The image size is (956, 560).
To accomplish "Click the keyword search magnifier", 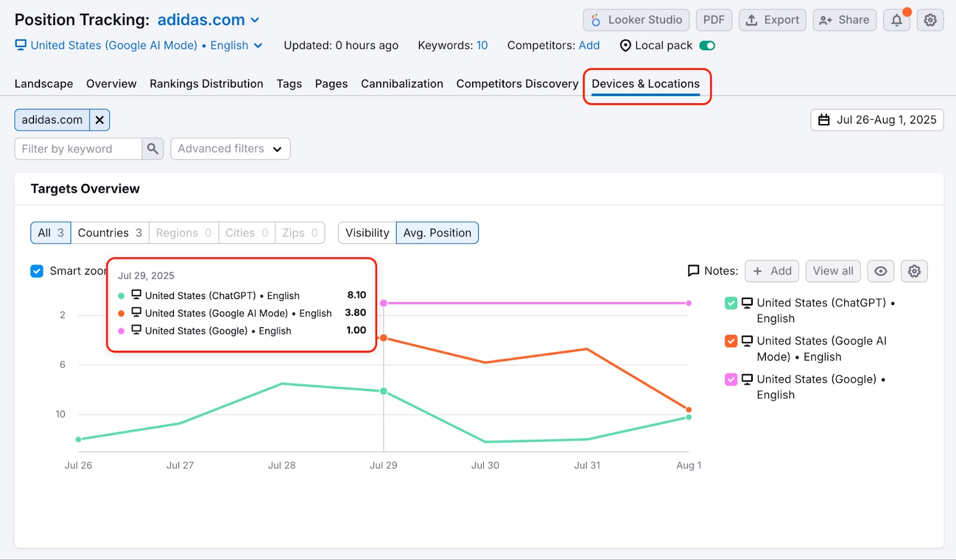I will click(152, 149).
